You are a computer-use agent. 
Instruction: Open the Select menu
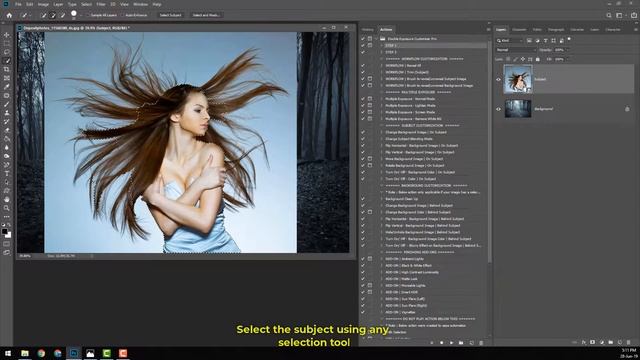(x=87, y=4)
